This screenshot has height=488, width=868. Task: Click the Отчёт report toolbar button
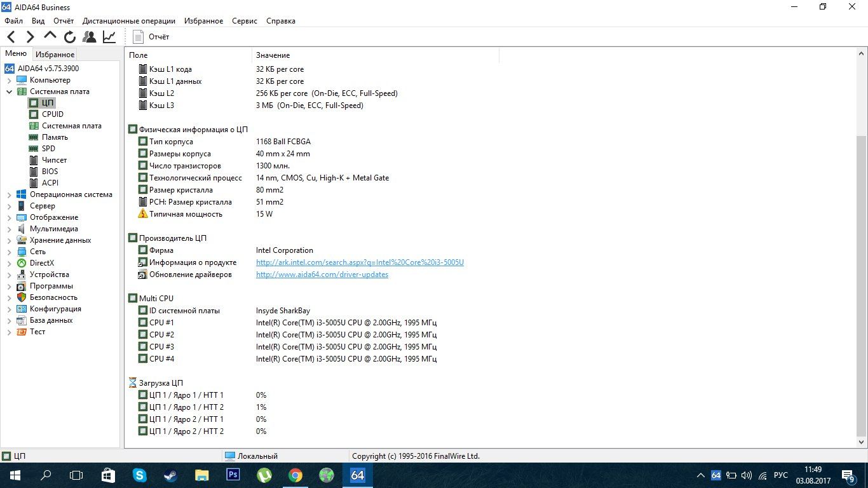coord(151,37)
